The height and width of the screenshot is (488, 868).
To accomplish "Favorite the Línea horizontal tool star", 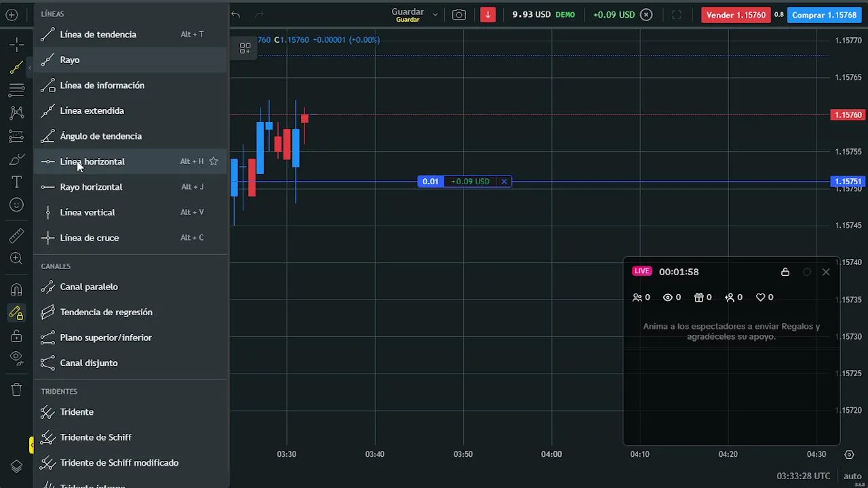I will (214, 161).
